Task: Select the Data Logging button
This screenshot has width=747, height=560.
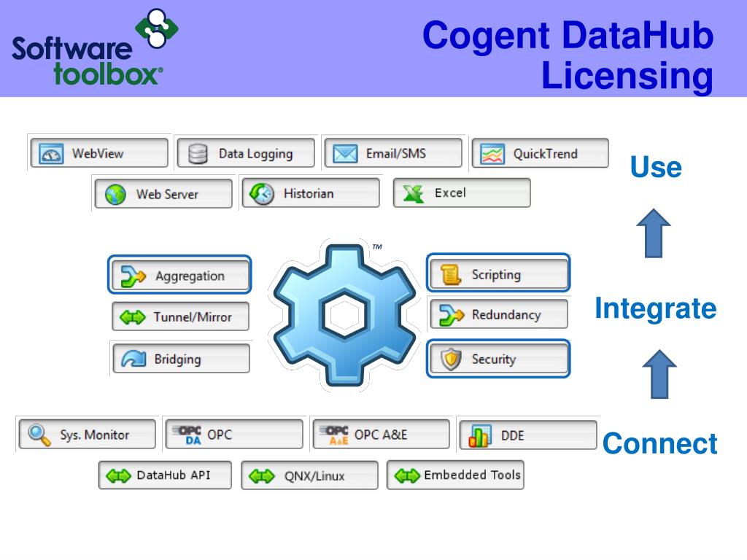Action: [x=247, y=153]
